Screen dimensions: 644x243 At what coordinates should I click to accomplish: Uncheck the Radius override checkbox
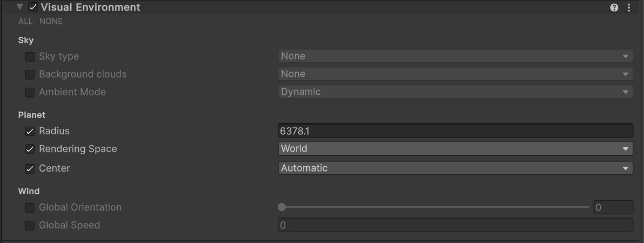30,131
